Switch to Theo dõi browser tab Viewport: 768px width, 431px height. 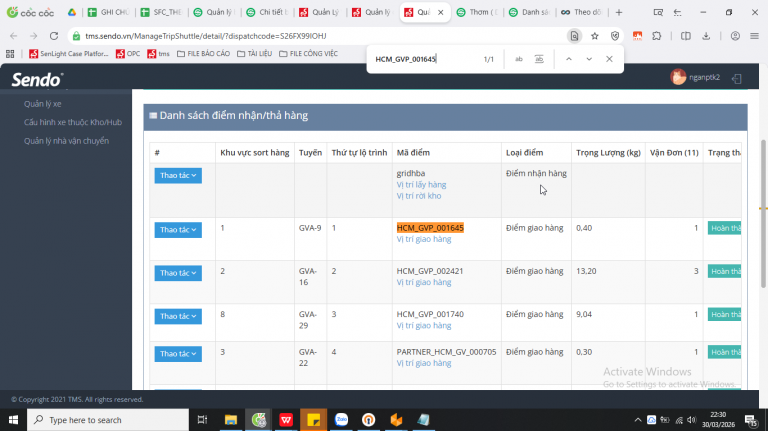(x=582, y=12)
